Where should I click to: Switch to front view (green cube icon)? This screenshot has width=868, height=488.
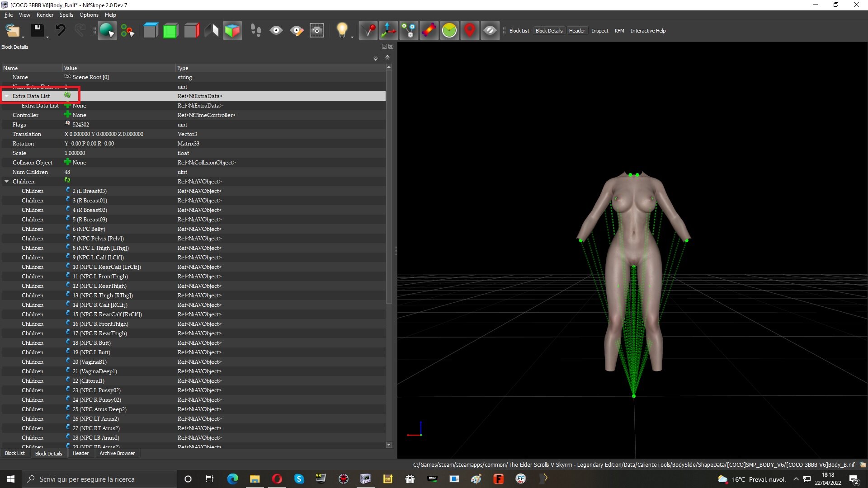[170, 31]
